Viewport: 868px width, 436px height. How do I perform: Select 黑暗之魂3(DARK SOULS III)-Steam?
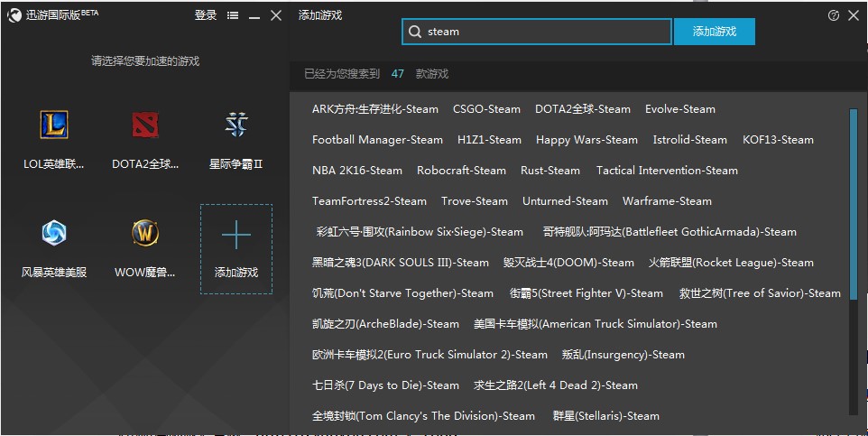click(x=401, y=263)
